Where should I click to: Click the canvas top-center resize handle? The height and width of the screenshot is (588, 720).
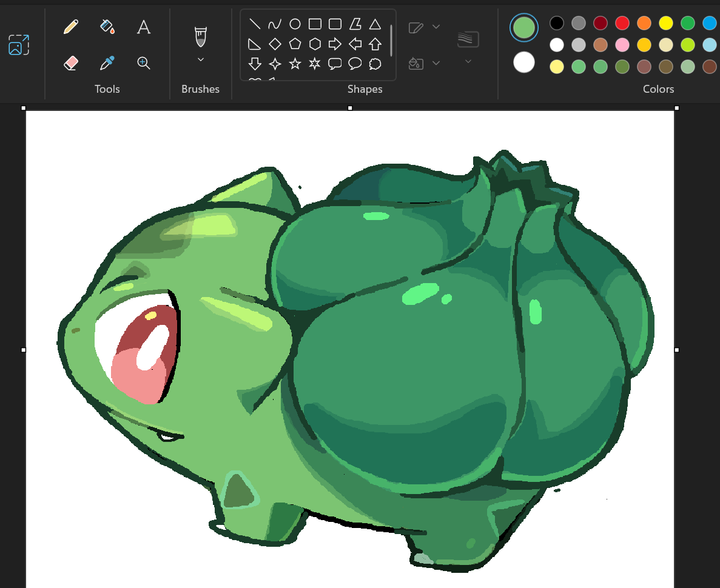pos(350,108)
